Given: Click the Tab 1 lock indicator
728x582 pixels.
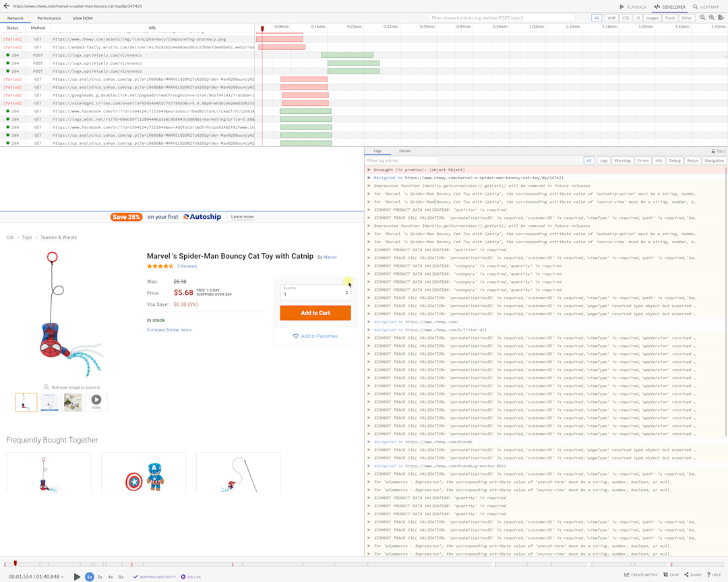Looking at the screenshot, I should 719,151.
